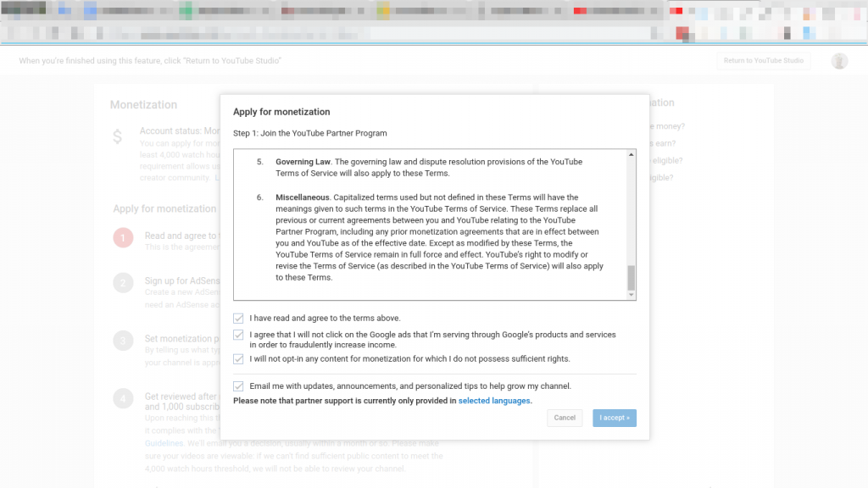The image size is (868, 488).
Task: Click 'Return to YouTube Studio' button
Action: pos(763,61)
